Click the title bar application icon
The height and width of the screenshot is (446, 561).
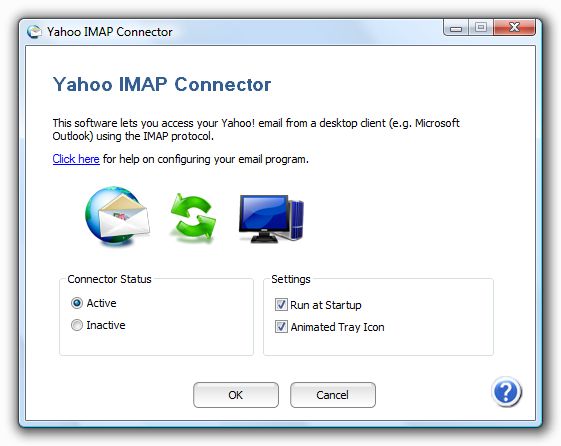pos(34,31)
